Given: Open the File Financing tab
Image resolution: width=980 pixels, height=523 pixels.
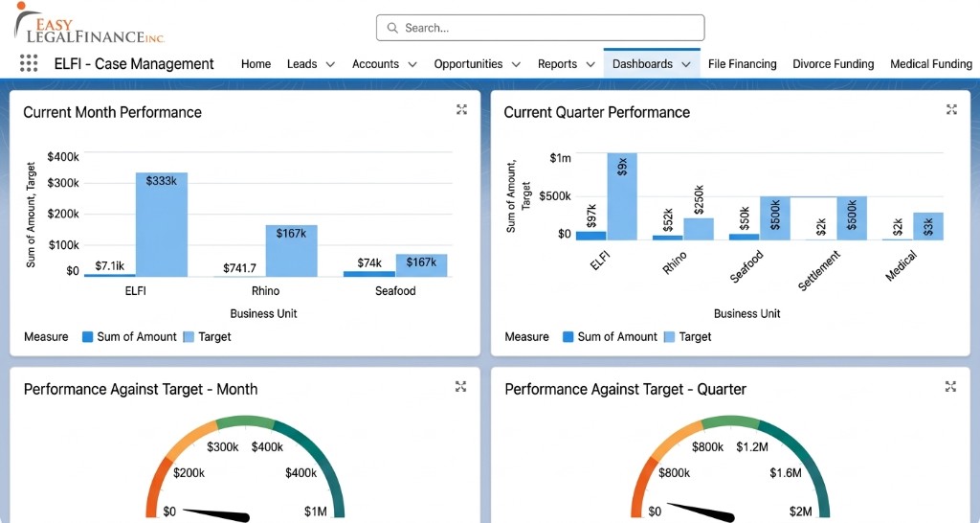Looking at the screenshot, I should pos(743,64).
